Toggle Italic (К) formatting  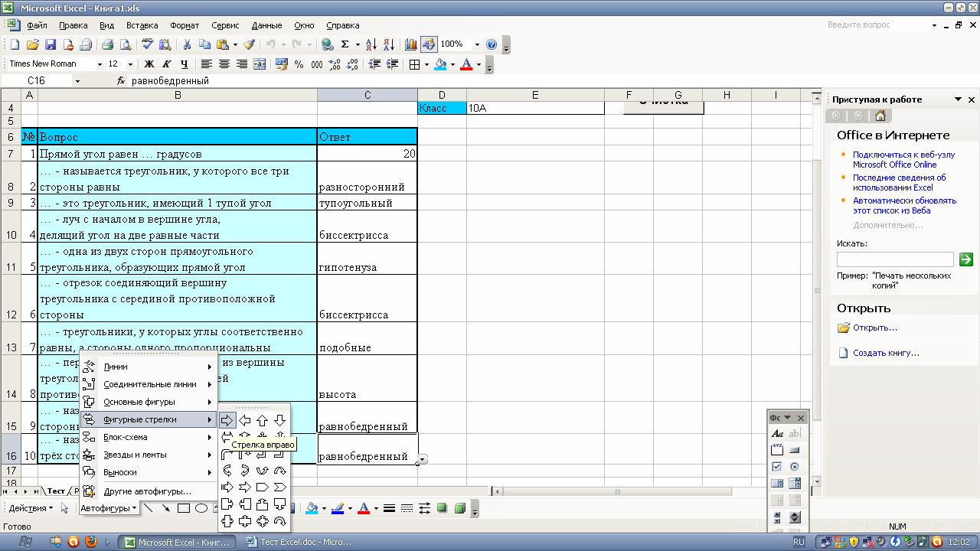tap(167, 64)
